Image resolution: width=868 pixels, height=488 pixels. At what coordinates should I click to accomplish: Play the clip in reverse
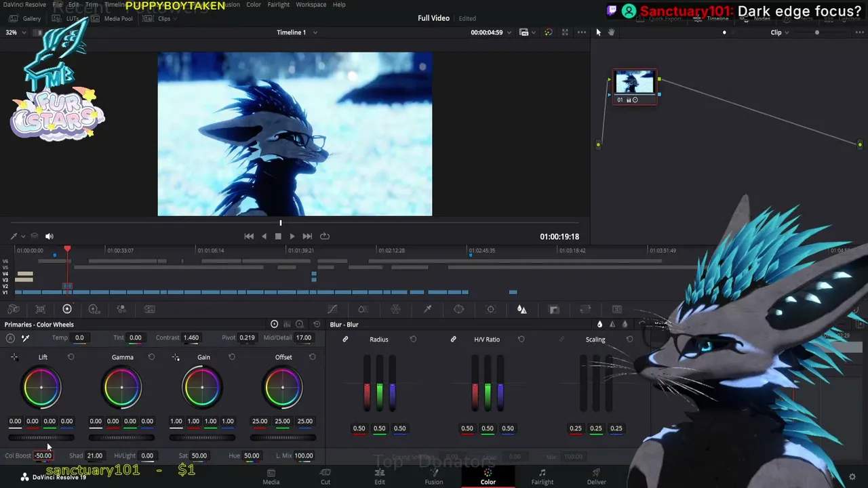tap(264, 236)
